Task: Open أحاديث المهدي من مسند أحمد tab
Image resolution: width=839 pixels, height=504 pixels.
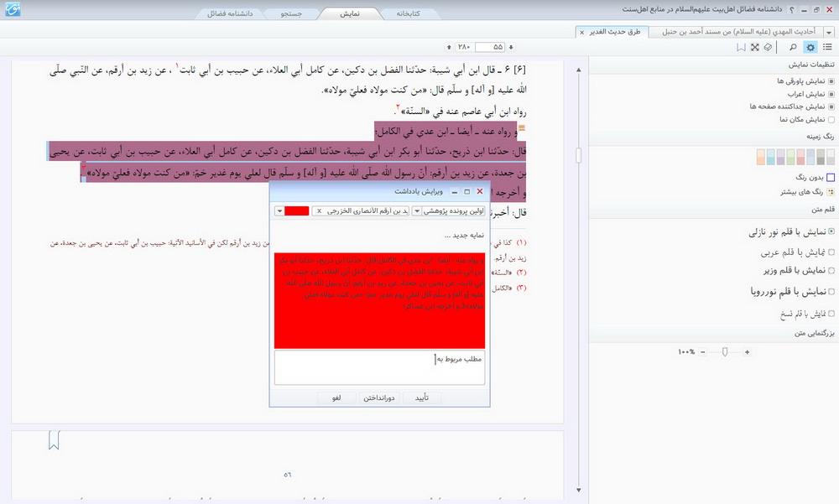Action: coord(738,32)
